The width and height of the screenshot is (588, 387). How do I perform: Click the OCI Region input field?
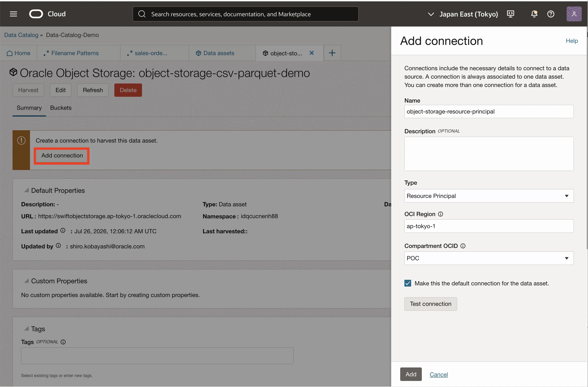(489, 226)
